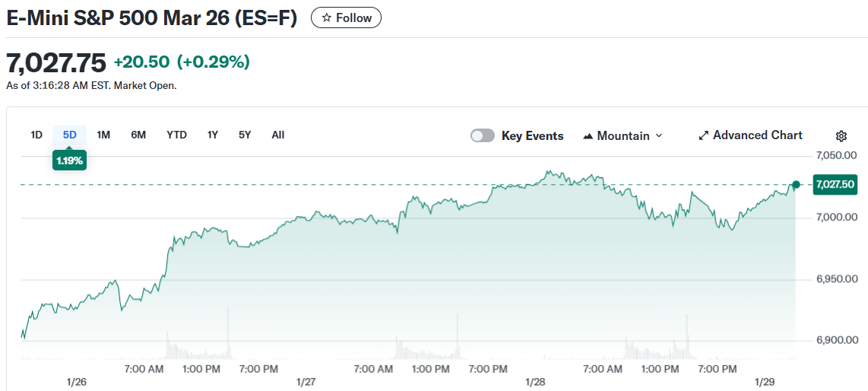868x391 pixels.
Task: Click the 1/28 date marker on axis
Action: coord(535,381)
